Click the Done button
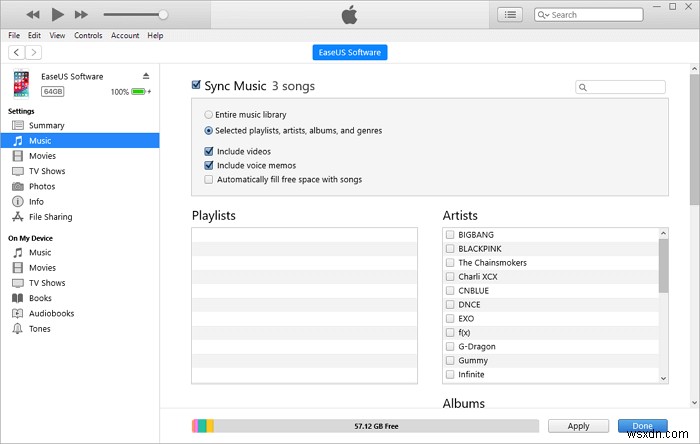This screenshot has height=444, width=700. [x=642, y=426]
